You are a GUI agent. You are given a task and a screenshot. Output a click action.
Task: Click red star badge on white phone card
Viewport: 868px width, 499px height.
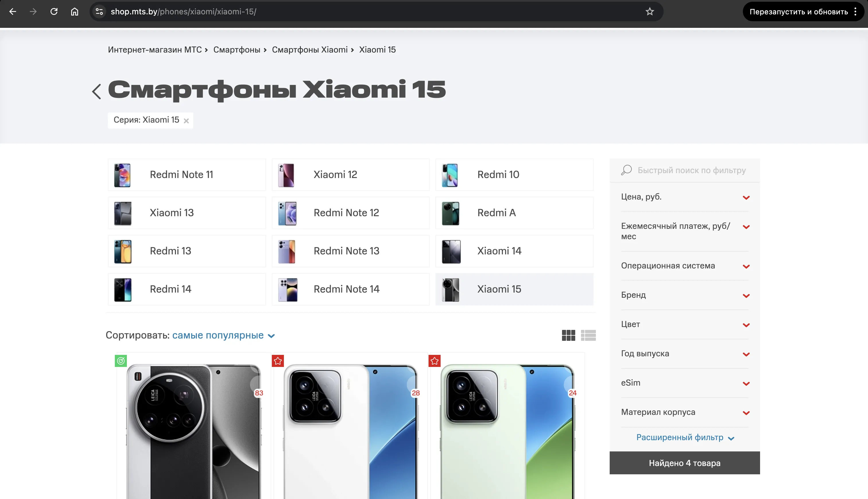point(278,361)
